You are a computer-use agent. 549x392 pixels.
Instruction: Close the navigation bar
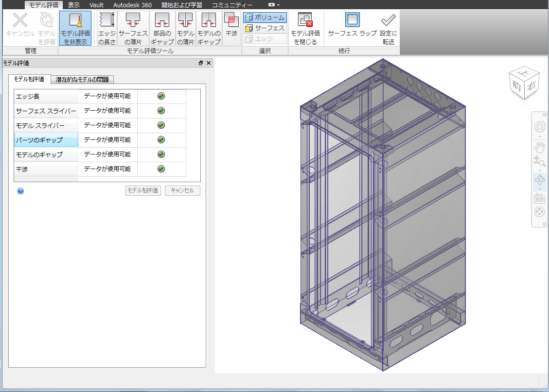[545, 115]
